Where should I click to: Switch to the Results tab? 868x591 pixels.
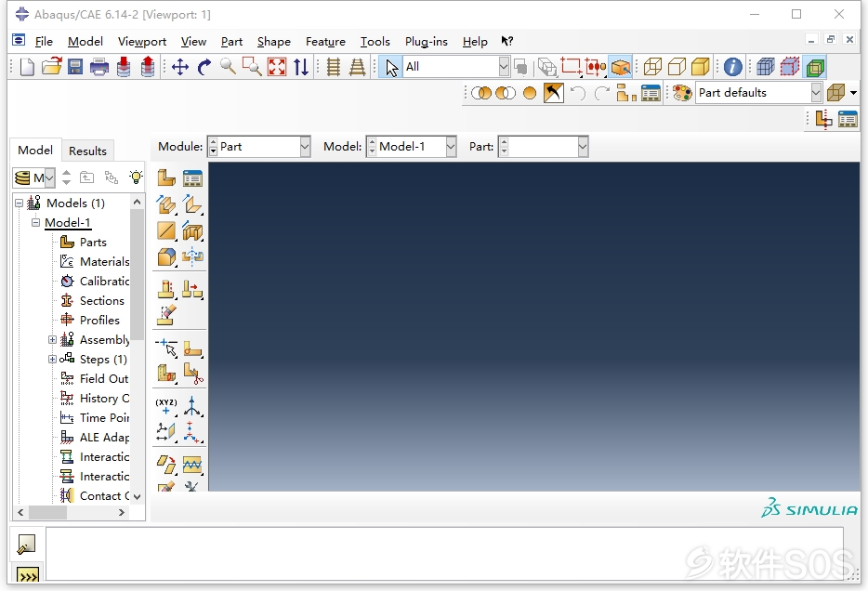coord(87,151)
